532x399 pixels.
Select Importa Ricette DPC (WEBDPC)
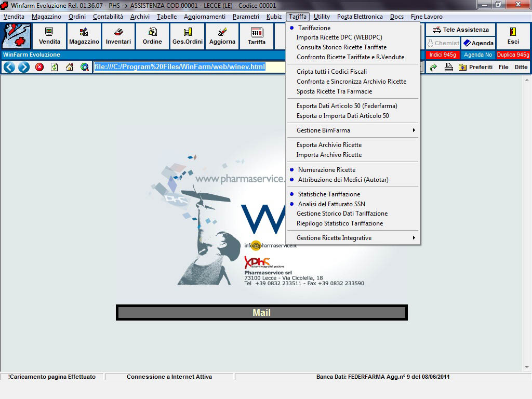[339, 37]
